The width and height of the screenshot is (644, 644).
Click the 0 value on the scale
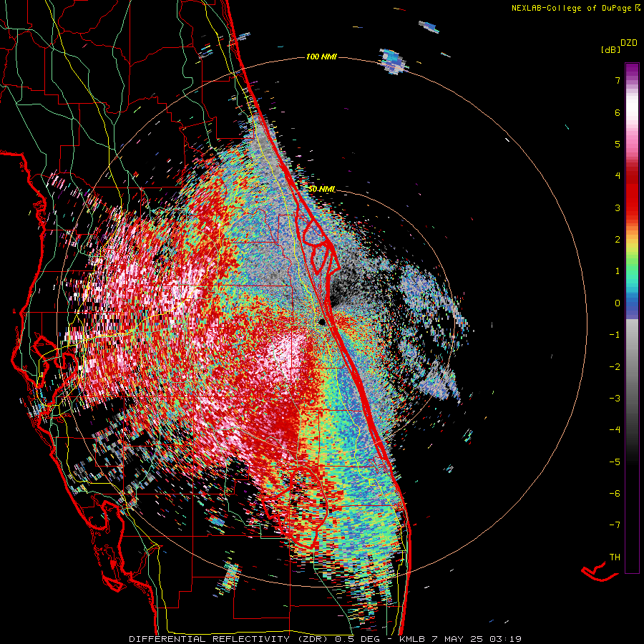tap(618, 303)
